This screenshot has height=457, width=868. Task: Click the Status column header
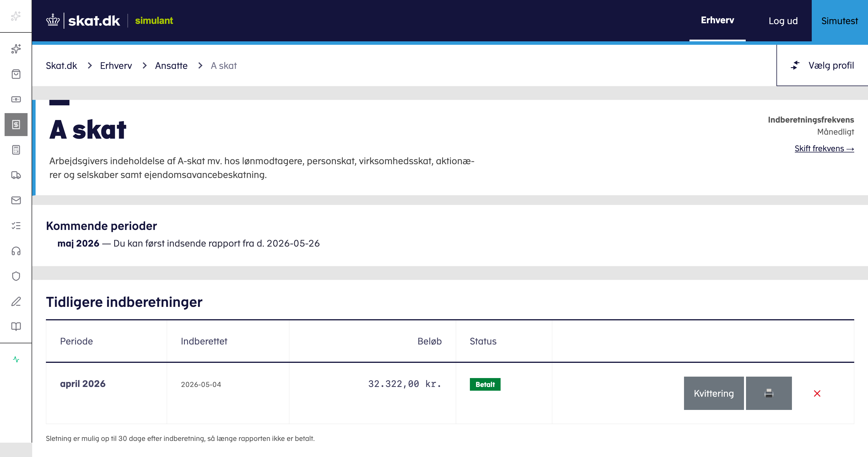pos(483,341)
